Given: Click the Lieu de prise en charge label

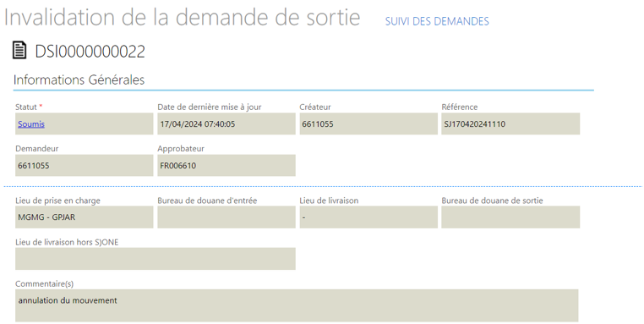Looking at the screenshot, I should [x=58, y=200].
